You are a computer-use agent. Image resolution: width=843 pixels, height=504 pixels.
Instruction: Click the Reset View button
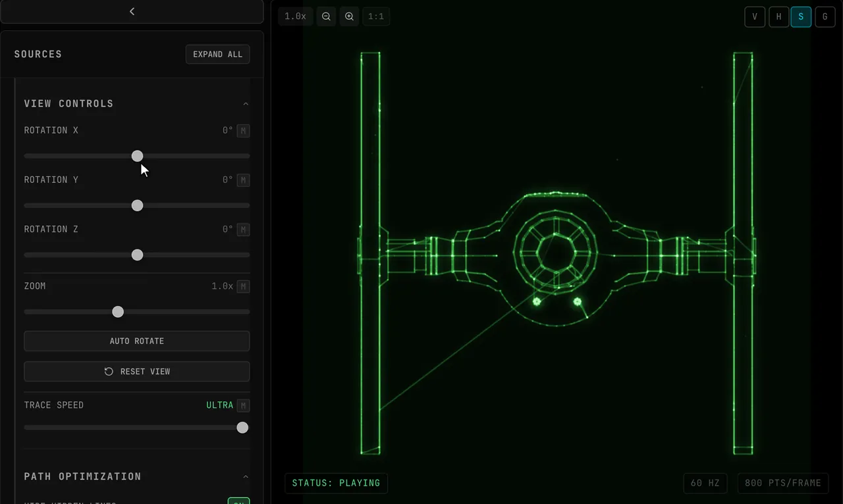[137, 371]
